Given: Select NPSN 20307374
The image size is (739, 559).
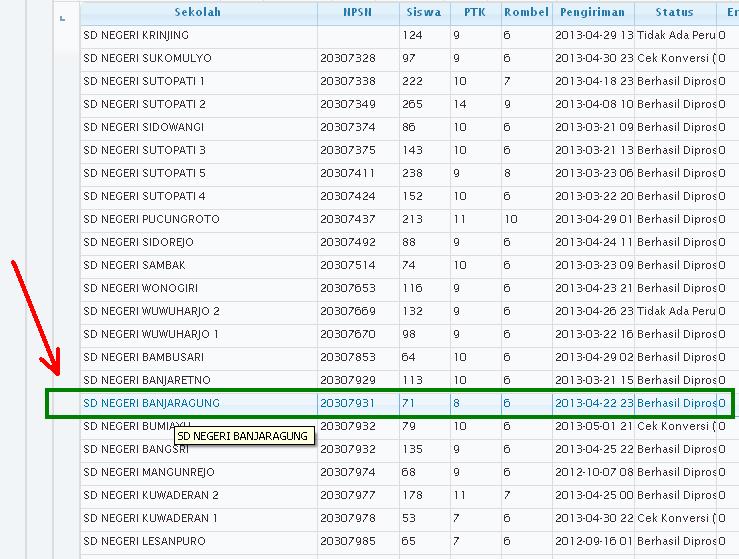Looking at the screenshot, I should 348,128.
